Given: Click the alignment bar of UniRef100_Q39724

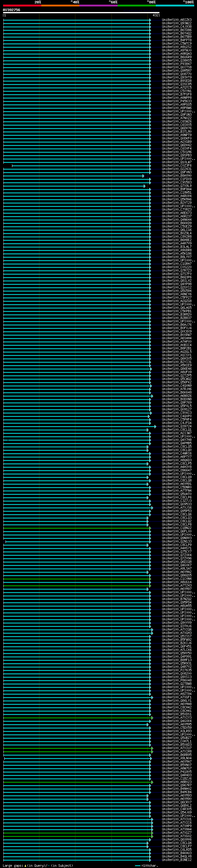Looking at the screenshot, I should (80, 426).
